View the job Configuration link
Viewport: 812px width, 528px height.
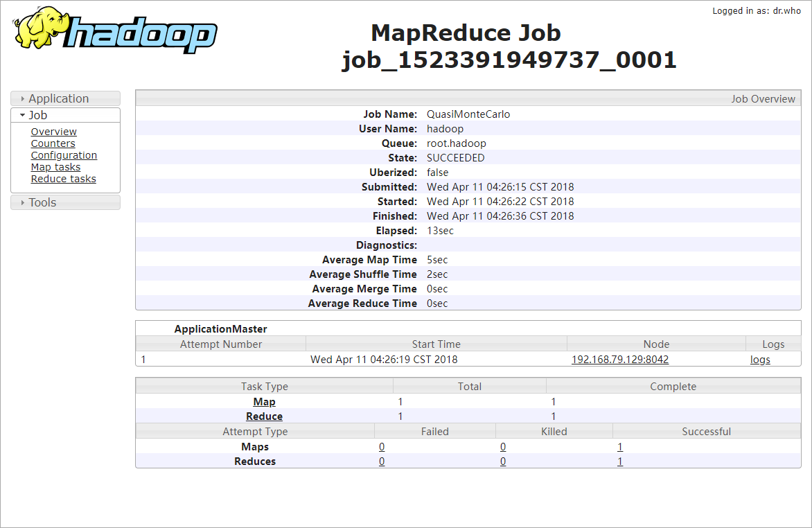click(64, 155)
